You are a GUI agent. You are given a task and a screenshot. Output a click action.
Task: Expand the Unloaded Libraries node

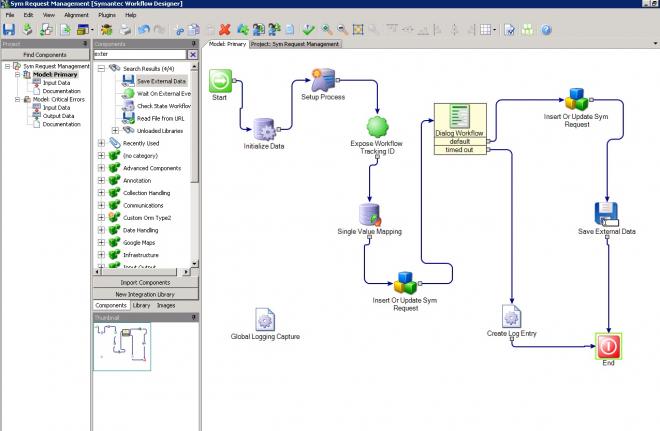(115, 130)
